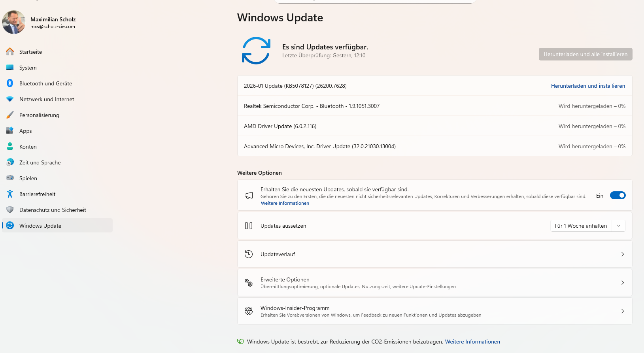Open Startseite in the sidebar

tap(57, 52)
